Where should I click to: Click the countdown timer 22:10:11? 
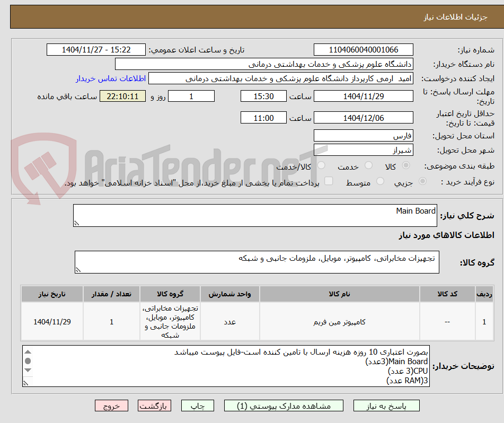122,96
